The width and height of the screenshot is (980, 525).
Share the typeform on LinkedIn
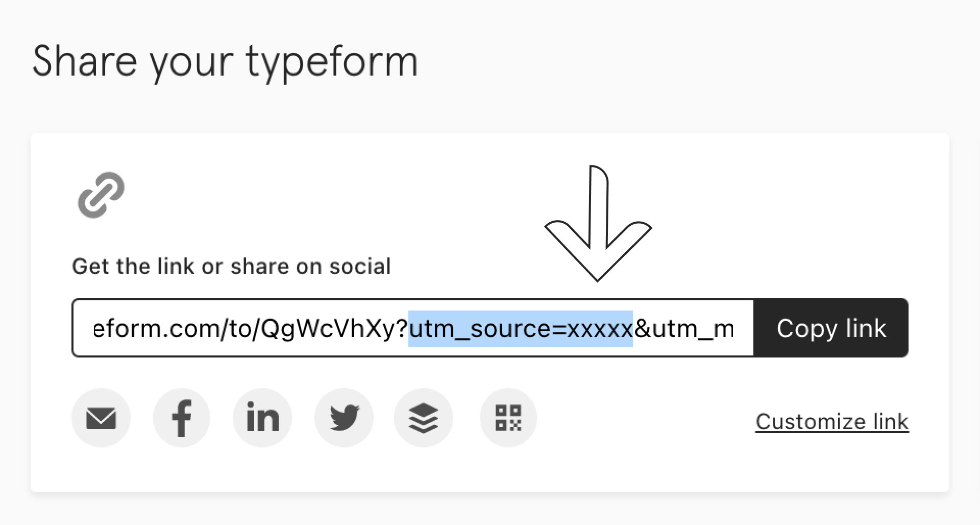(x=262, y=418)
